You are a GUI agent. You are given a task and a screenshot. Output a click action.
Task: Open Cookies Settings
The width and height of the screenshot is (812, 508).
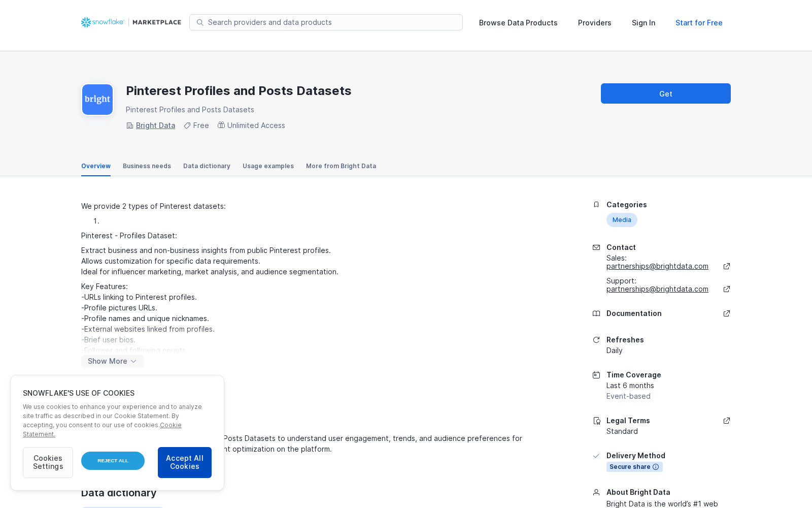click(x=48, y=462)
